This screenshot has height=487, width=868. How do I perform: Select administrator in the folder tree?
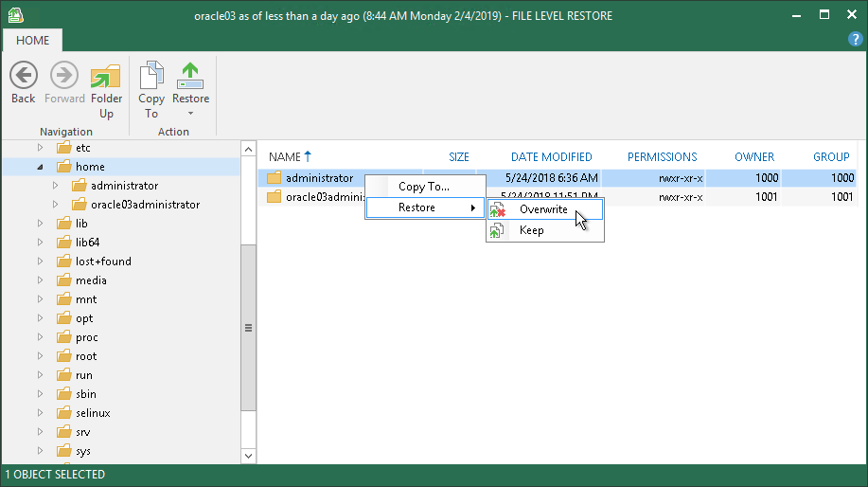125,186
